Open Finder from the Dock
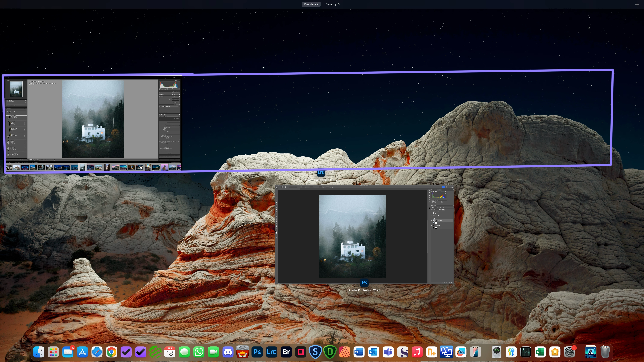 (x=39, y=352)
